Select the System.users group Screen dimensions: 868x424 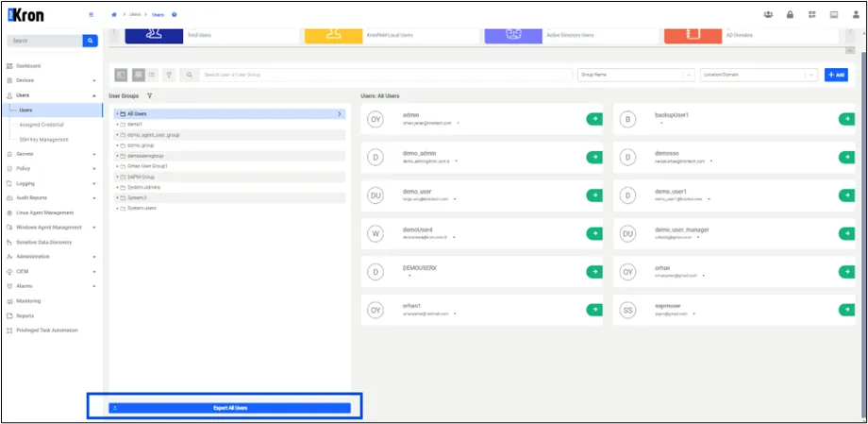(229, 209)
